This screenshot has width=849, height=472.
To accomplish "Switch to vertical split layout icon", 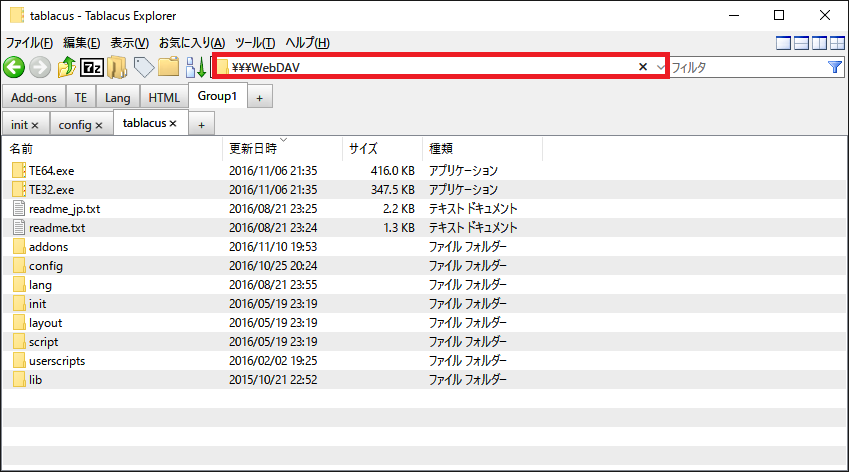I will coord(819,43).
